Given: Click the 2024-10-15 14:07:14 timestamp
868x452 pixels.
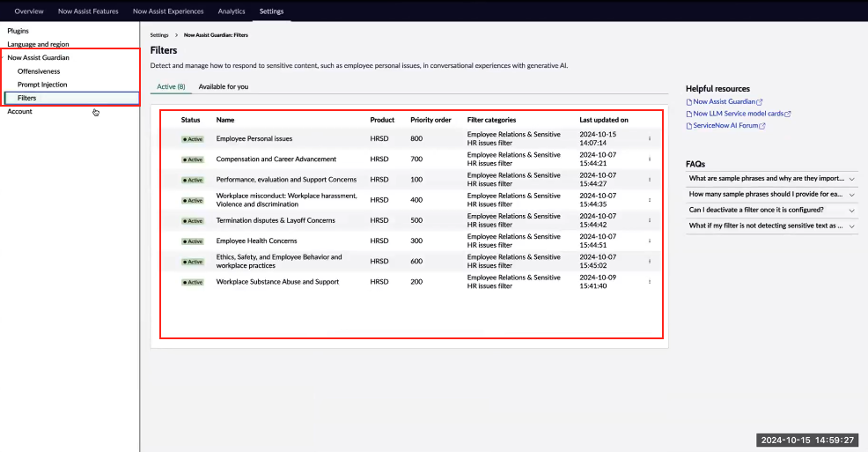Looking at the screenshot, I should [x=598, y=138].
